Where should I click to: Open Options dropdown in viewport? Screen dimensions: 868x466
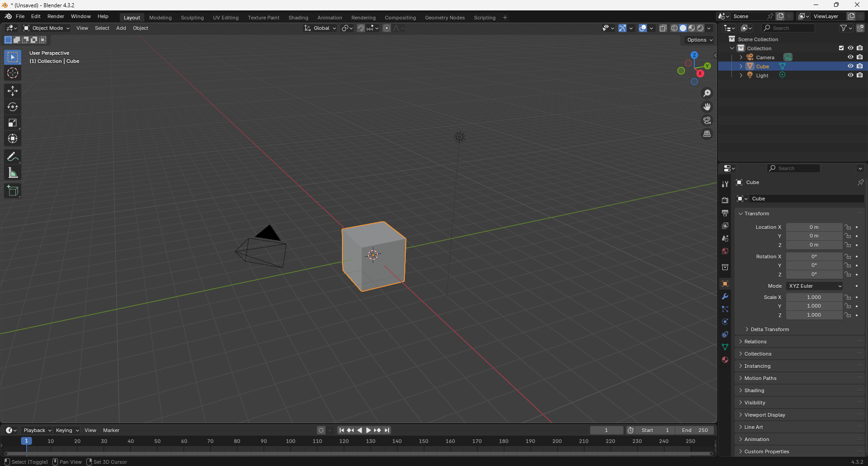point(699,40)
